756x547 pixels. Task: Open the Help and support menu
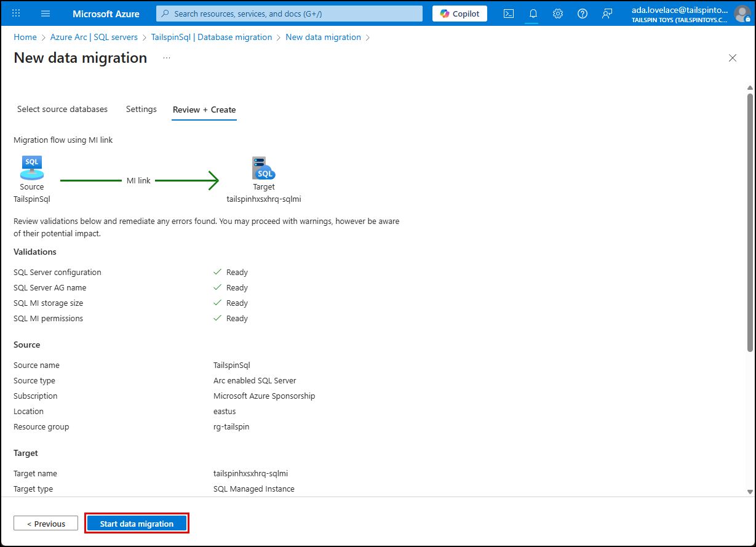point(582,13)
